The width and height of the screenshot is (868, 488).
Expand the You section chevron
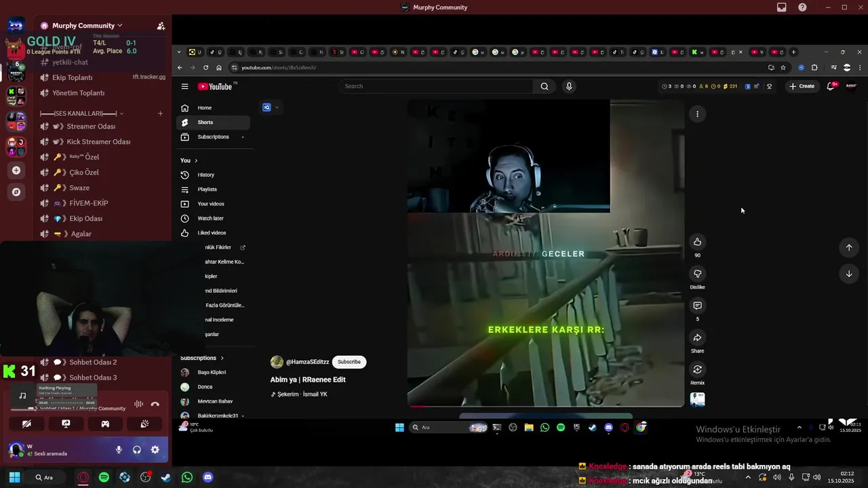[196, 161]
